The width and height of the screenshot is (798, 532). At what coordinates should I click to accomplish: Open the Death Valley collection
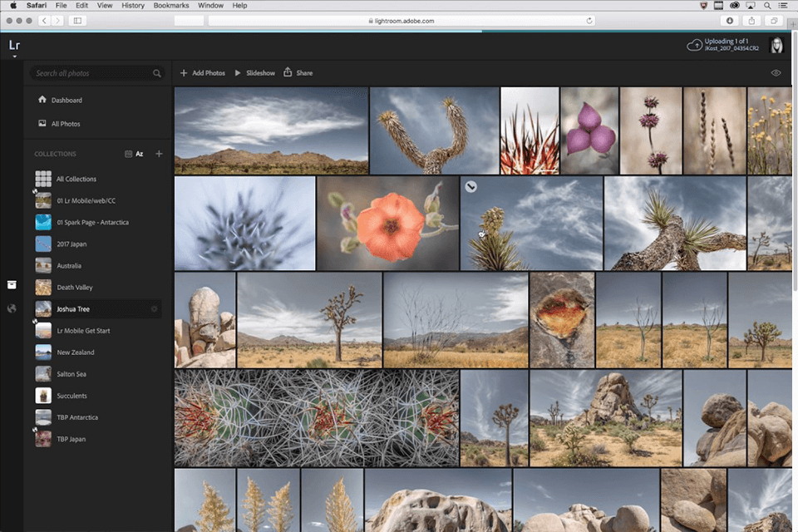[x=64, y=287]
